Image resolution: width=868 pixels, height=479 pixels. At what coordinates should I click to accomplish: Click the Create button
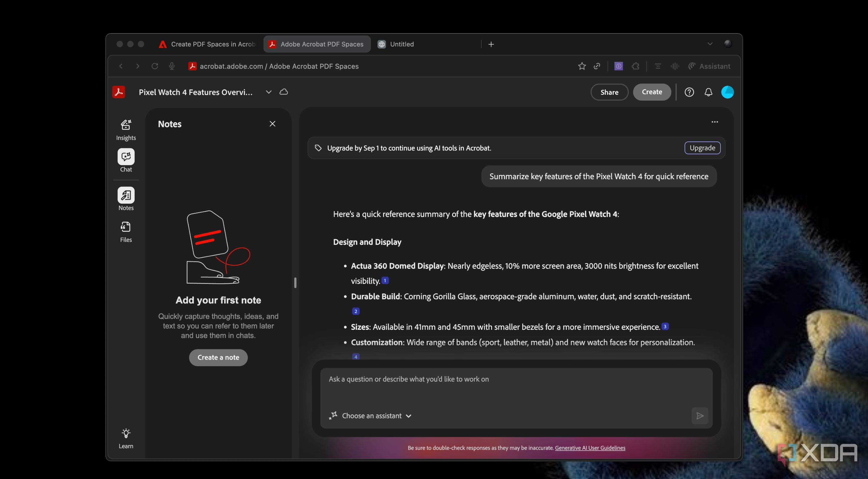click(652, 92)
